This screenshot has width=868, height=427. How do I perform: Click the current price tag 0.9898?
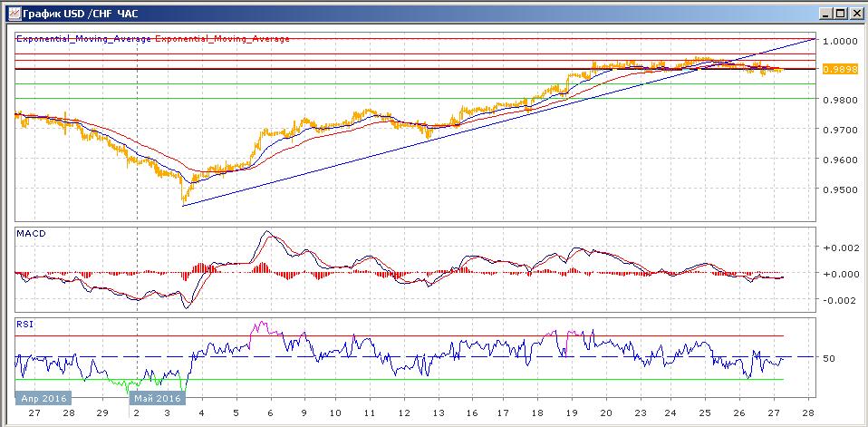[840, 69]
